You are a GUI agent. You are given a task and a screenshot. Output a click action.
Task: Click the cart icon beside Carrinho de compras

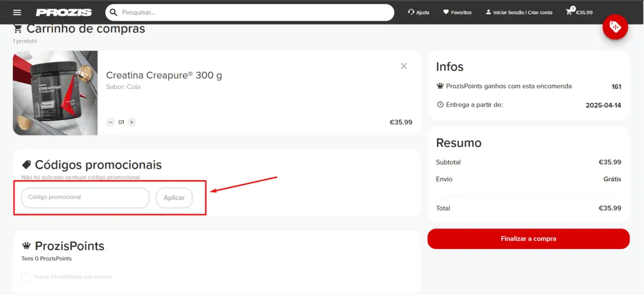17,29
